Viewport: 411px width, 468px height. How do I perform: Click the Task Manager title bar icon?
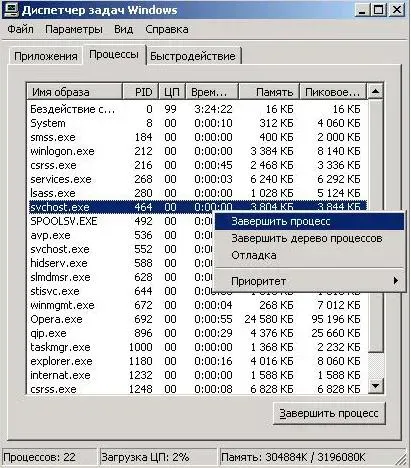(x=10, y=9)
